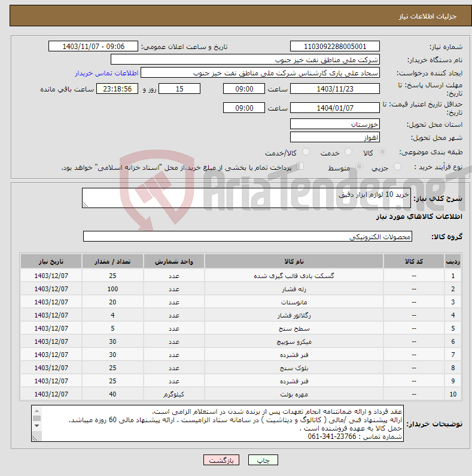This screenshot has height=476, width=472.
Task: Click the page header جزئیات اطلاعات نیاز
Action: click(x=427, y=16)
